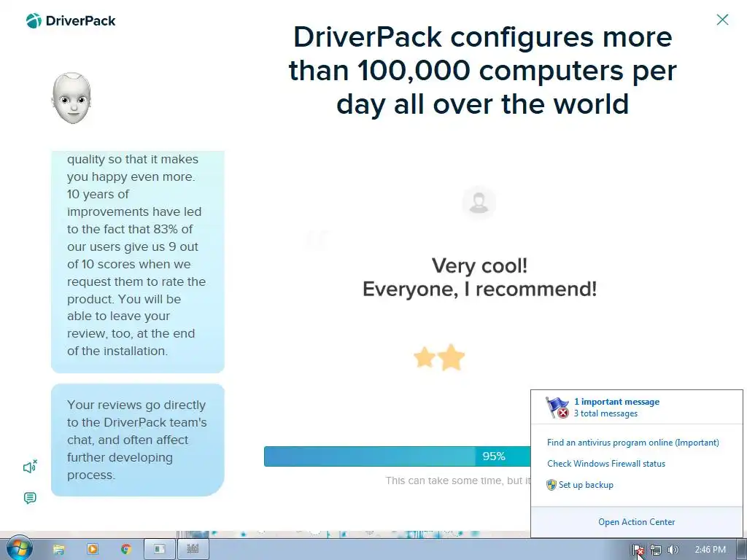Click the 'Very cool! Everyone, I recommend!' review
The width and height of the screenshot is (747, 560).
coord(479,277)
